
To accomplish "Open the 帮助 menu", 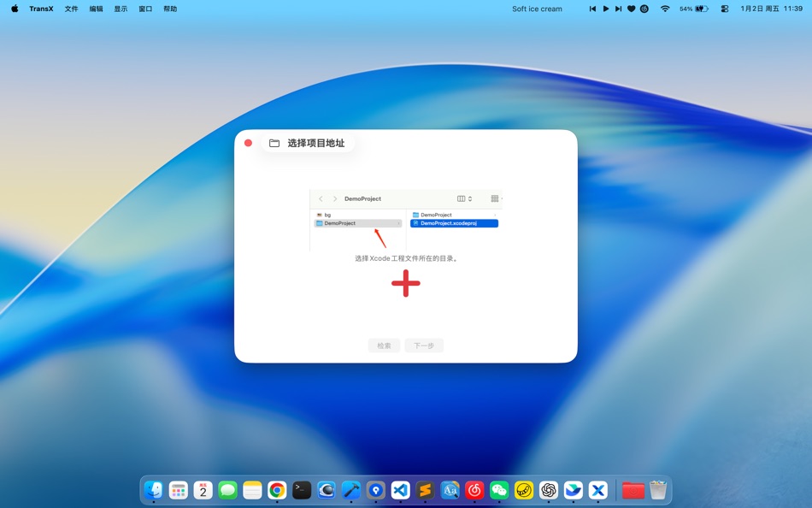I will point(169,9).
